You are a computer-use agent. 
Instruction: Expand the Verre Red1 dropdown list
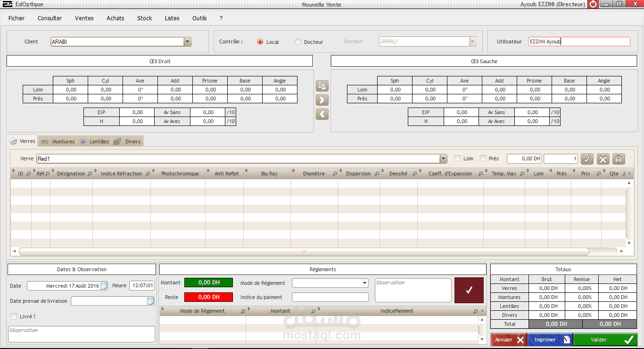[x=443, y=159]
